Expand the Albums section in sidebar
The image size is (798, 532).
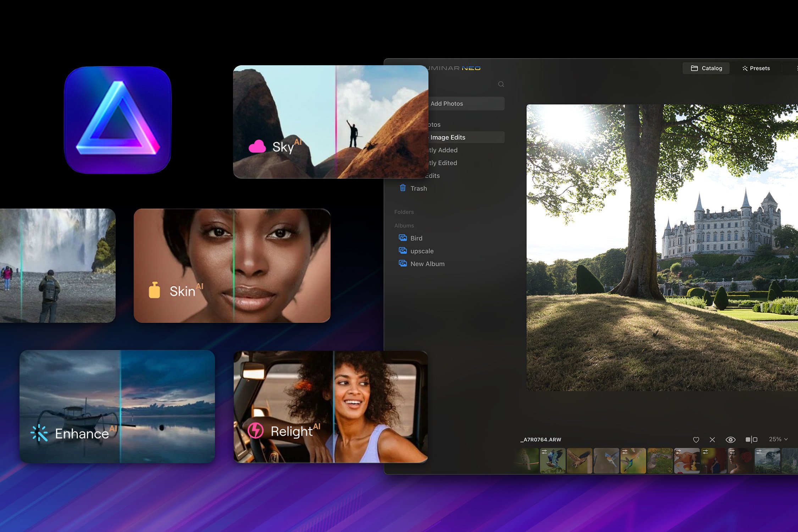[404, 225]
